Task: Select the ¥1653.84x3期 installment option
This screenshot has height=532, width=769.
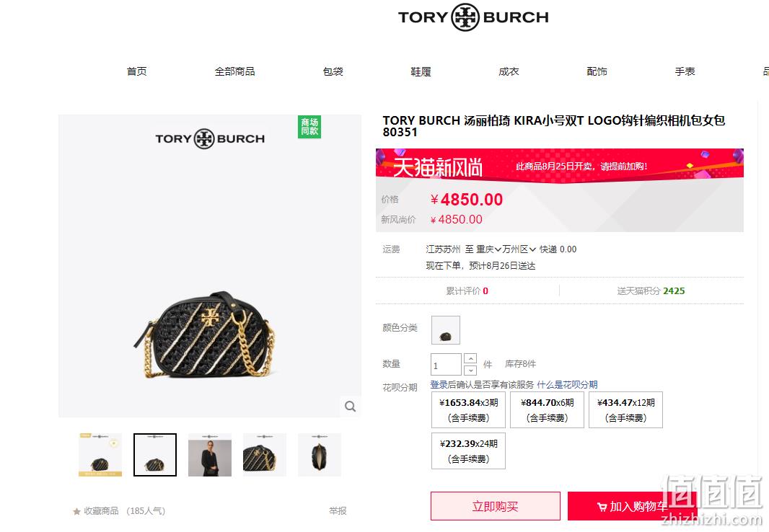Action: coord(468,410)
